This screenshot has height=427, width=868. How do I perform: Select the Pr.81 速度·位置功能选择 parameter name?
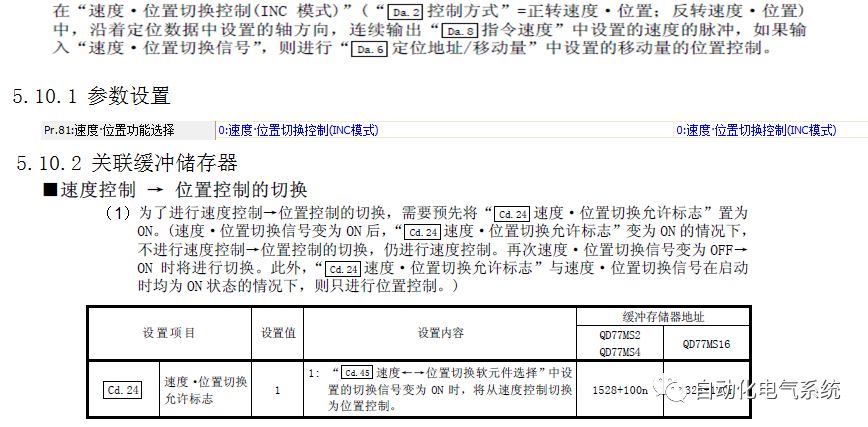coord(109,130)
